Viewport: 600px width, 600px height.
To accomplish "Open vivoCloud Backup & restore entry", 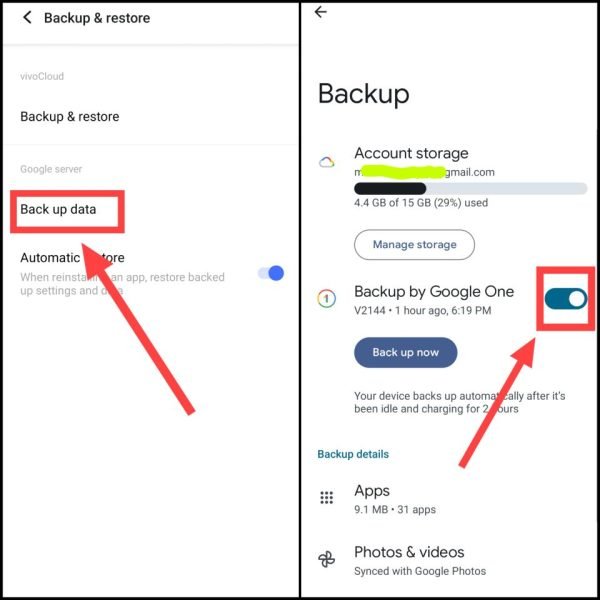I will point(70,116).
